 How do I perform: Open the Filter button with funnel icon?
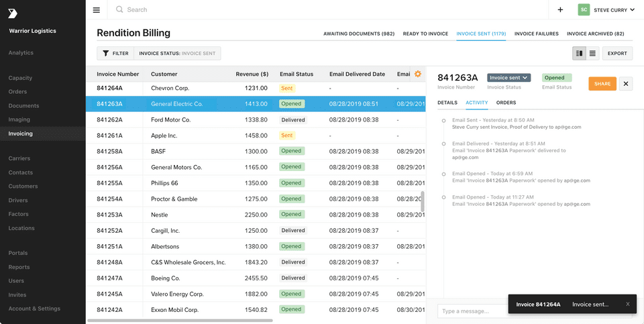pyautogui.click(x=115, y=53)
